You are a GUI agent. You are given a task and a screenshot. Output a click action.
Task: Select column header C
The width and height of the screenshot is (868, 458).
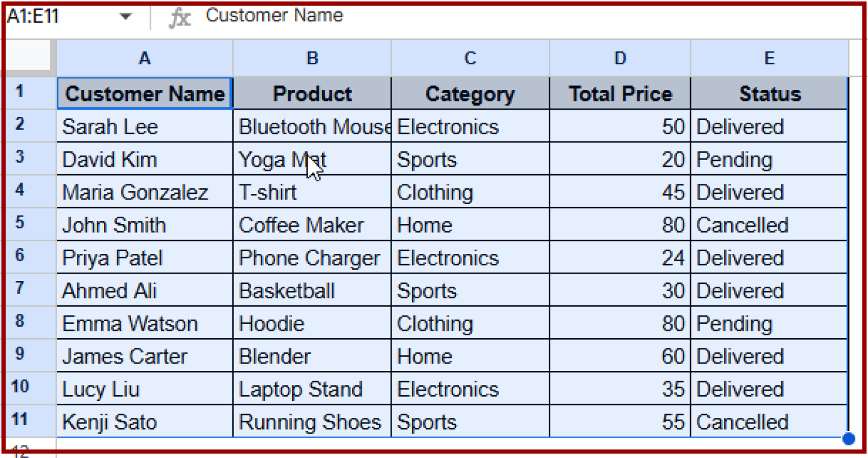click(470, 58)
